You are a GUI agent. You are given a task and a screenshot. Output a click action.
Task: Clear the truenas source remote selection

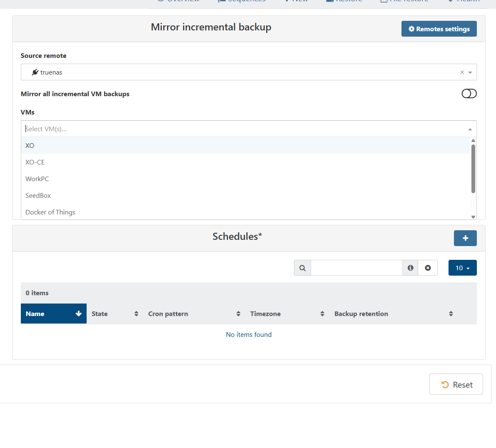tap(462, 72)
